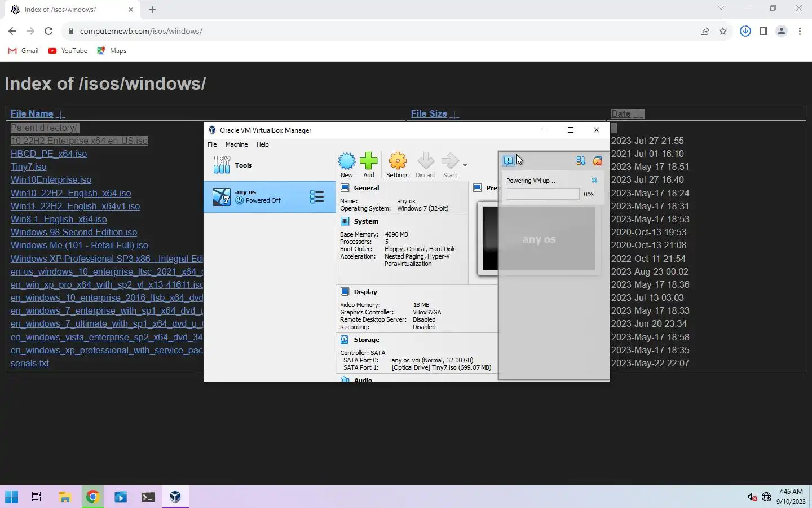Click the green Add machine icon
Image resolution: width=812 pixels, height=508 pixels.
click(x=368, y=161)
